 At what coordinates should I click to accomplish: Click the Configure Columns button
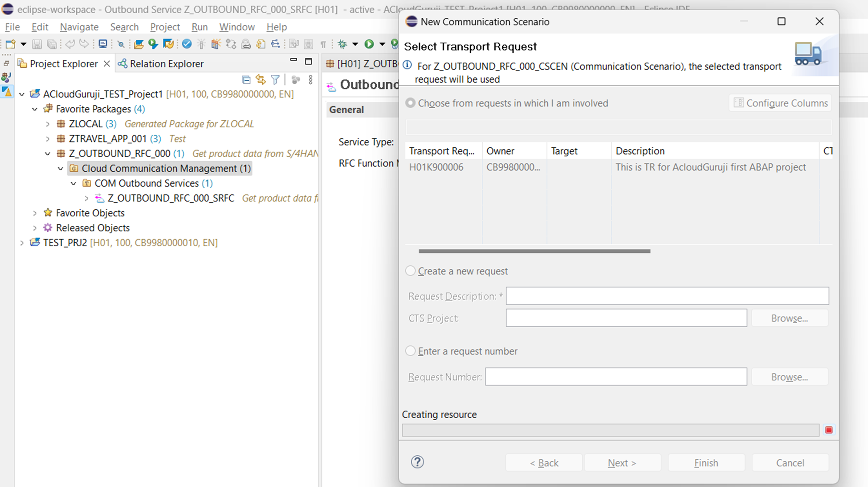coord(780,103)
